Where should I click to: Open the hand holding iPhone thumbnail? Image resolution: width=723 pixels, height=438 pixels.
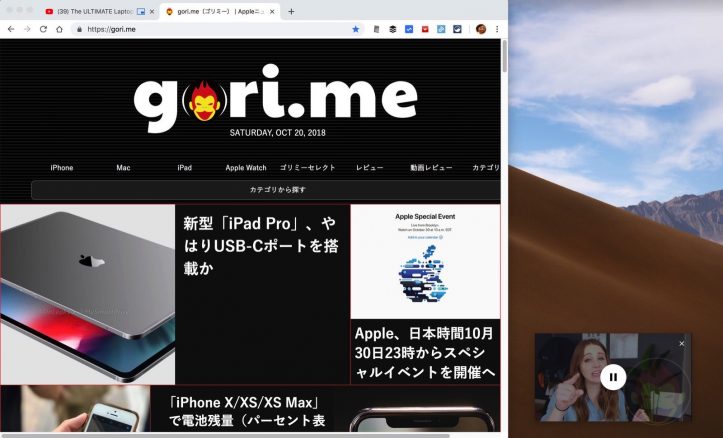(x=75, y=408)
